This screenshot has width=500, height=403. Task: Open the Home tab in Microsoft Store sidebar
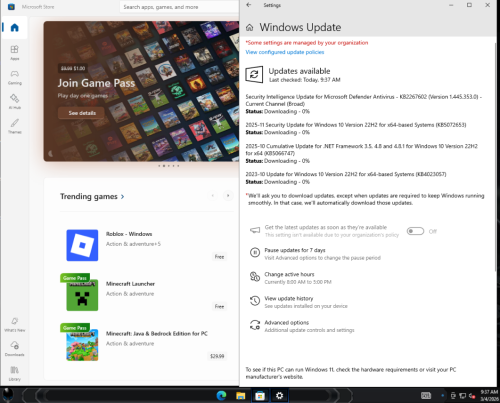click(14, 28)
